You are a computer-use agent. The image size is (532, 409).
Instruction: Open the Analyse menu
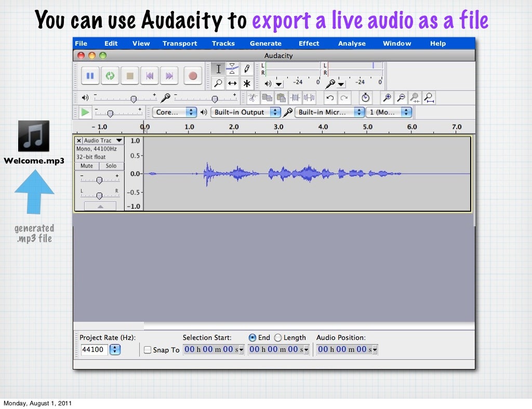(x=352, y=44)
